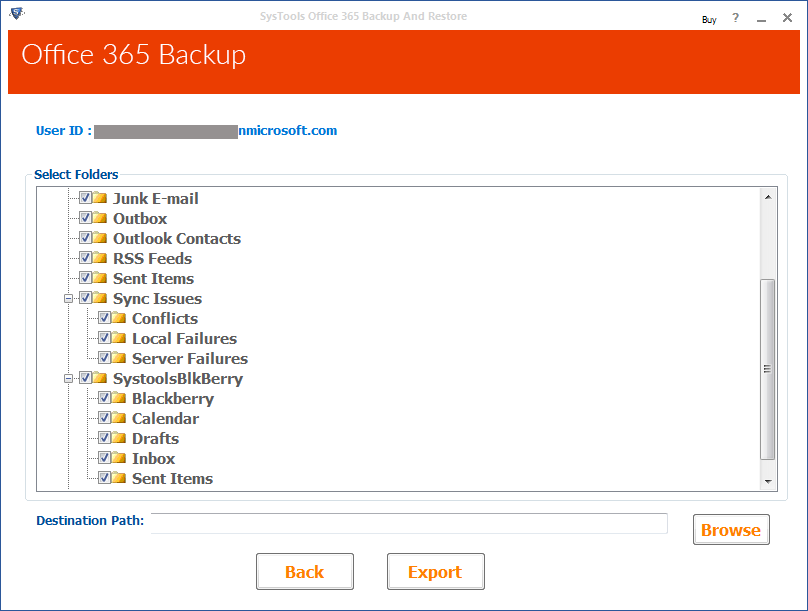Uncheck the Blackberry checkbox
This screenshot has height=611, width=808.
pos(105,398)
